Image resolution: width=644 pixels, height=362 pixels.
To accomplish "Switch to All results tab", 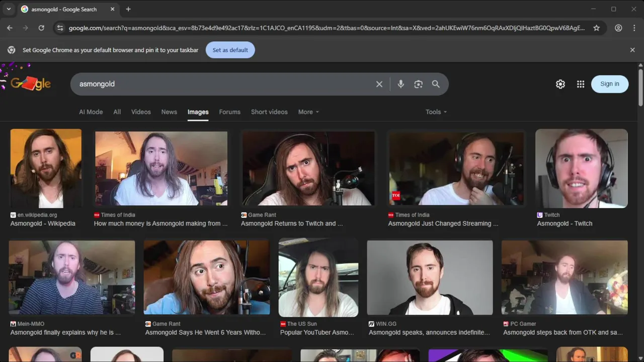I will 117,112.
